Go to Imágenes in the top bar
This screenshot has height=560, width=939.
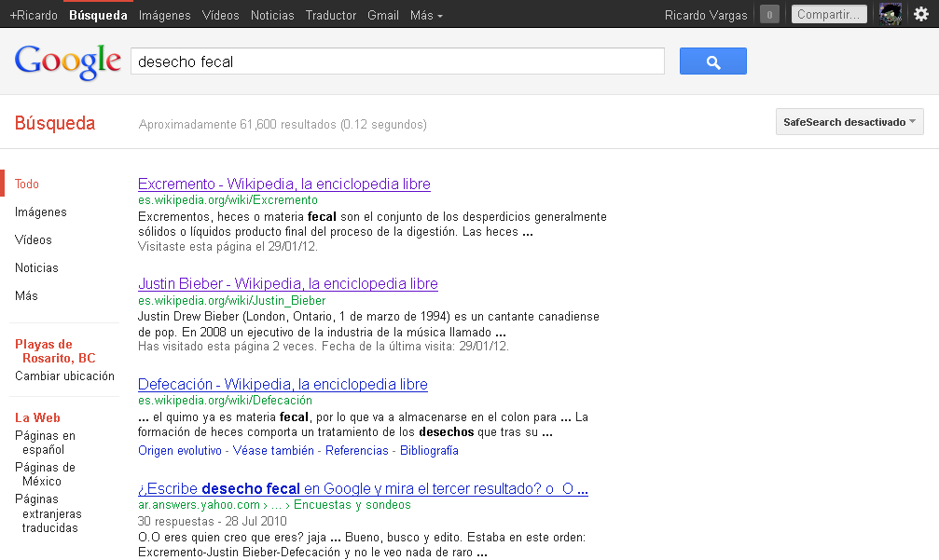(x=165, y=16)
